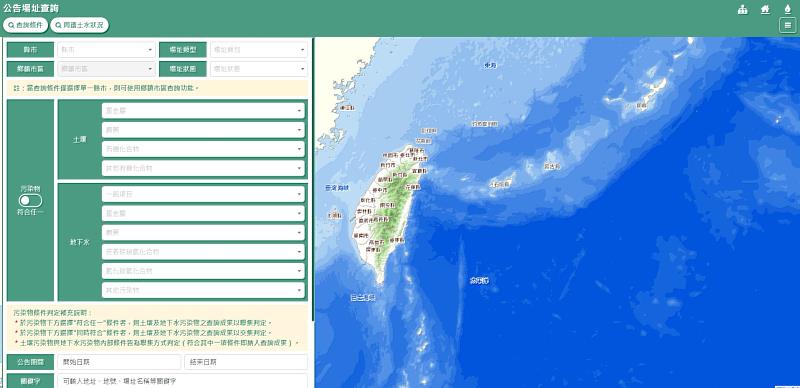Switch to the 查詢條件 tab button
Viewport: 800px width, 388px height.
click(26, 25)
